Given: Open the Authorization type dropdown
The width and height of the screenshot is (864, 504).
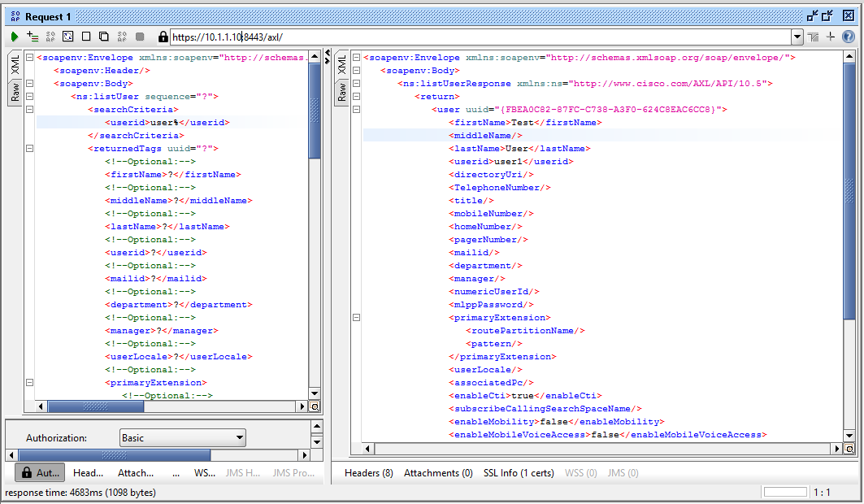Looking at the screenshot, I should (x=241, y=437).
